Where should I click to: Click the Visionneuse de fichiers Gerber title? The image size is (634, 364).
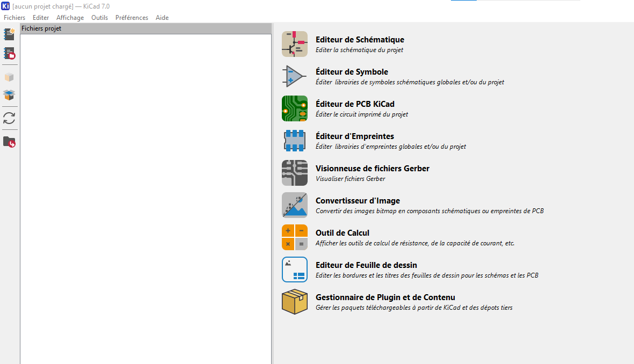tap(372, 169)
